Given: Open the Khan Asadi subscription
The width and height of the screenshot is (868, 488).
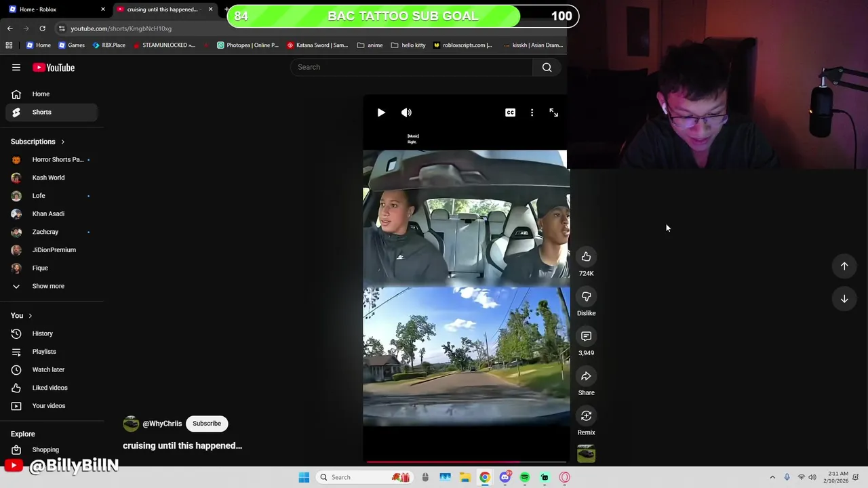Looking at the screenshot, I should coord(52,213).
